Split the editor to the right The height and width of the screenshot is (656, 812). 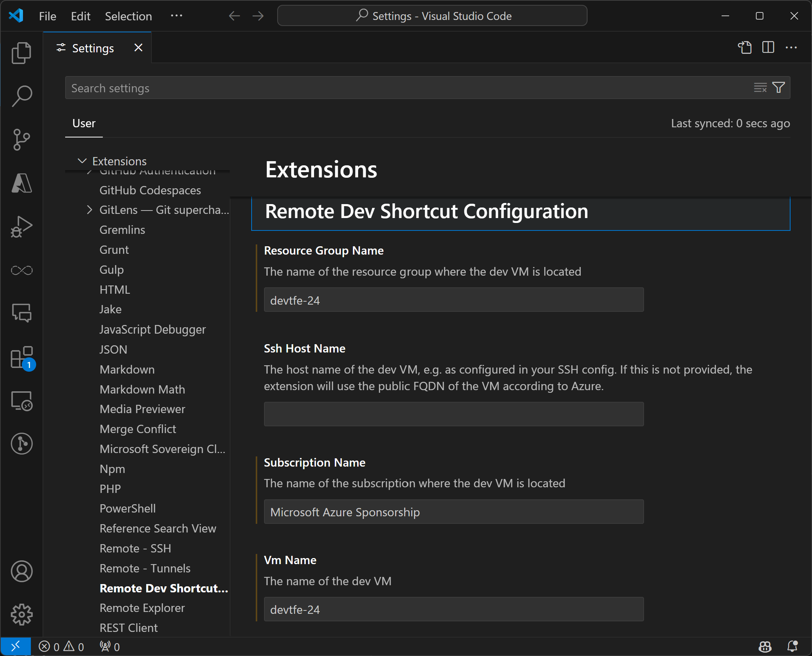[768, 47]
